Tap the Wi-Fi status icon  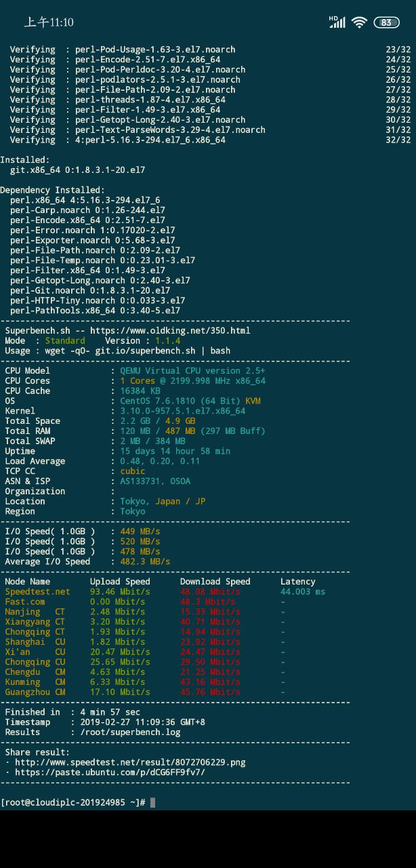point(359,22)
